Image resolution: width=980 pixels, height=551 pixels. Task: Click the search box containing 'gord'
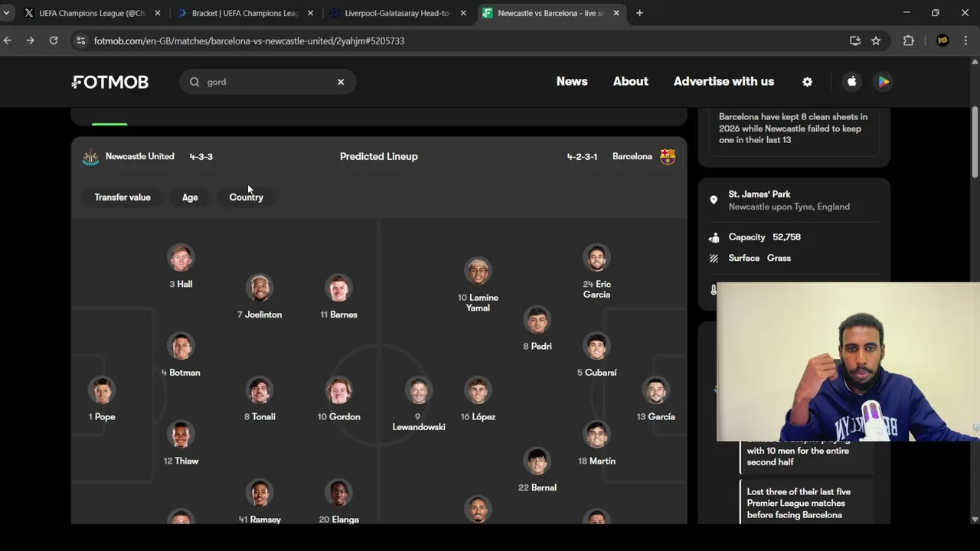267,82
